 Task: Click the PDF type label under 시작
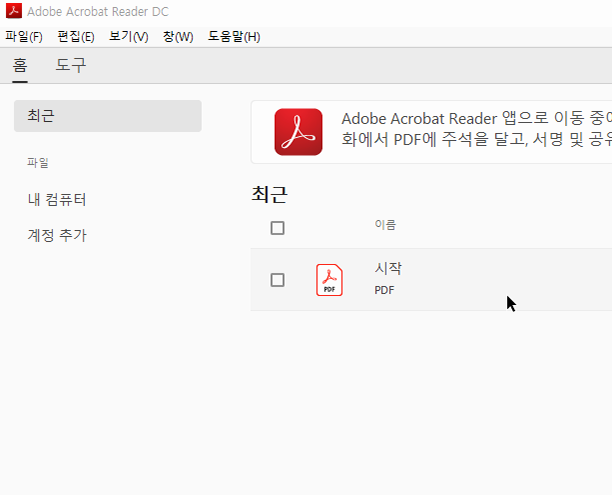pos(384,290)
